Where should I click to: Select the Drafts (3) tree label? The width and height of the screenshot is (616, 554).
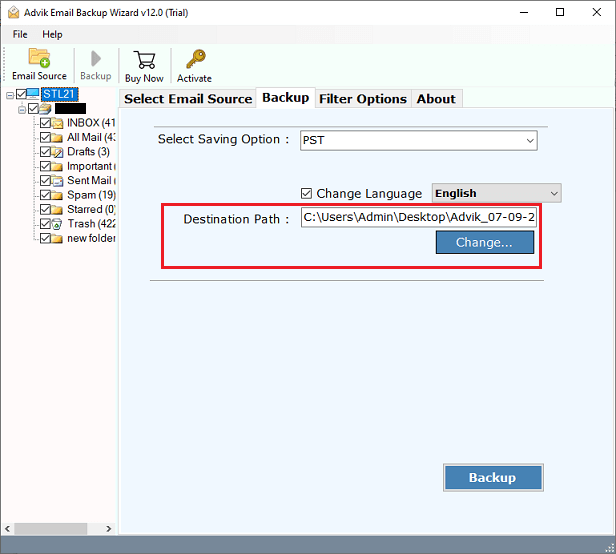tap(88, 152)
